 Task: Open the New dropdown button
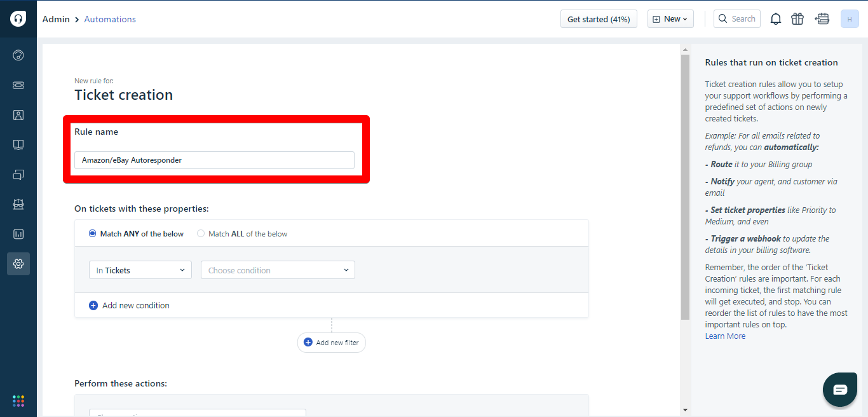(670, 19)
